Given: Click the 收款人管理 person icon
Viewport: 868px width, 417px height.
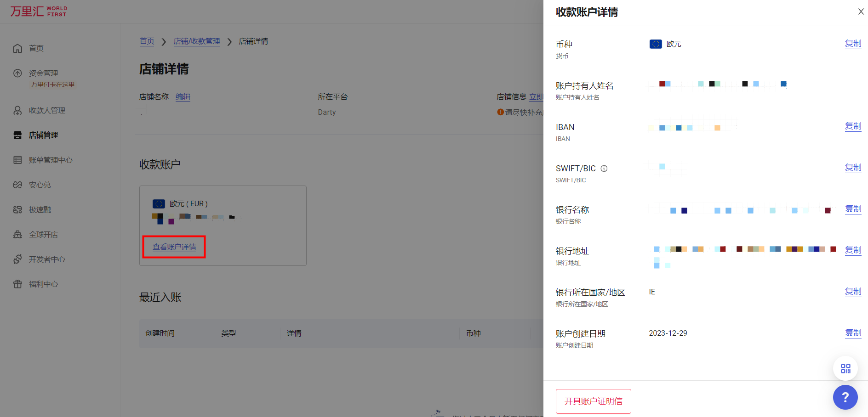Looking at the screenshot, I should tap(17, 110).
